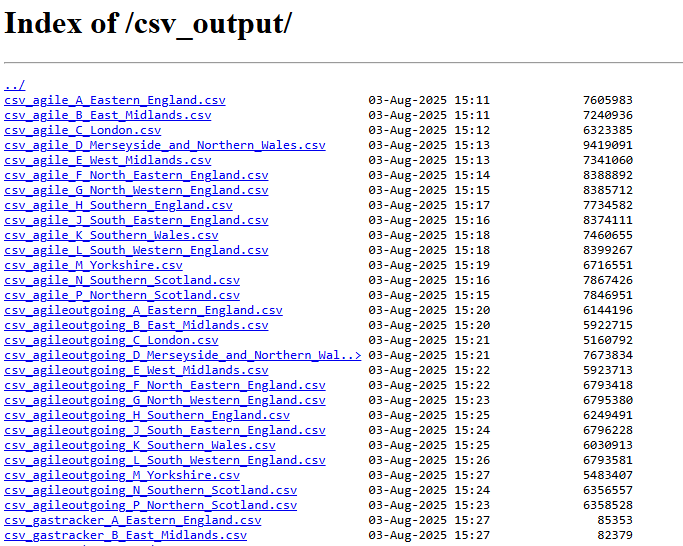683x546 pixels.
Task: Select timestamp 03-Aug-2025 15:17
Action: (x=429, y=205)
